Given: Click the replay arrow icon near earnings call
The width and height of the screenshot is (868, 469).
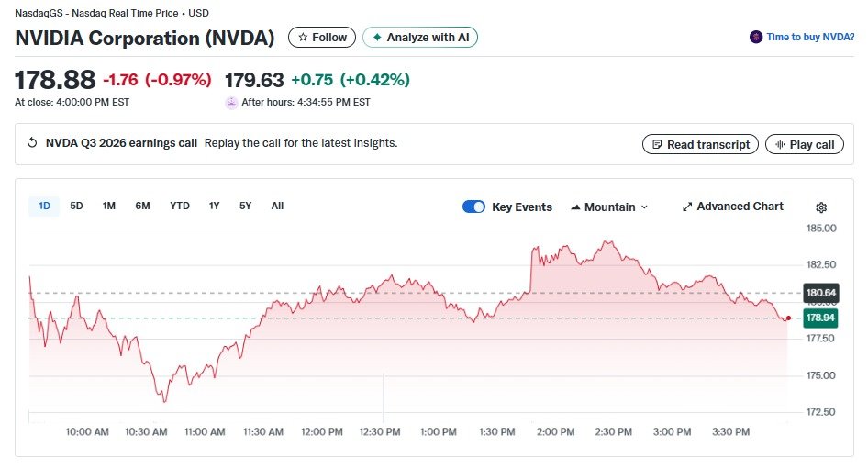Looking at the screenshot, I should coord(33,143).
